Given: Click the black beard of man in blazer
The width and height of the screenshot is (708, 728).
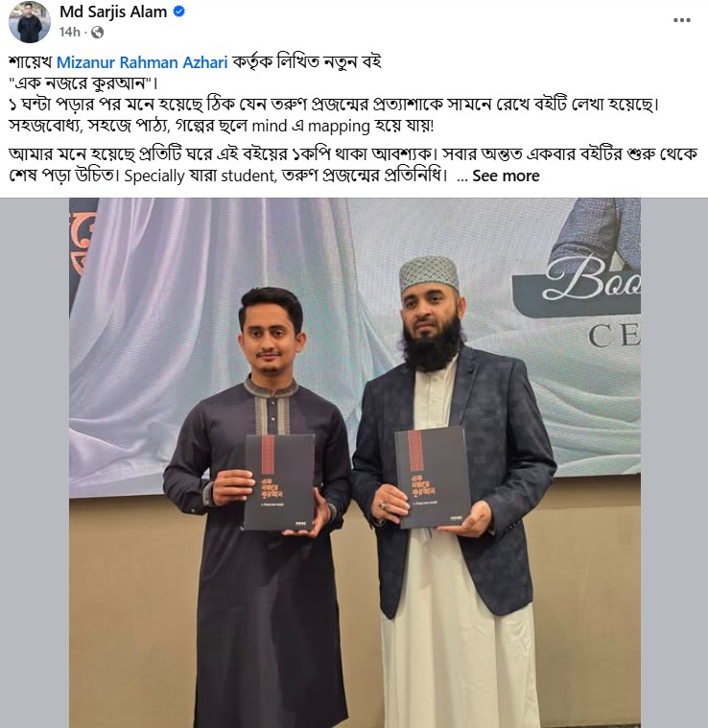Looking at the screenshot, I should [432, 346].
